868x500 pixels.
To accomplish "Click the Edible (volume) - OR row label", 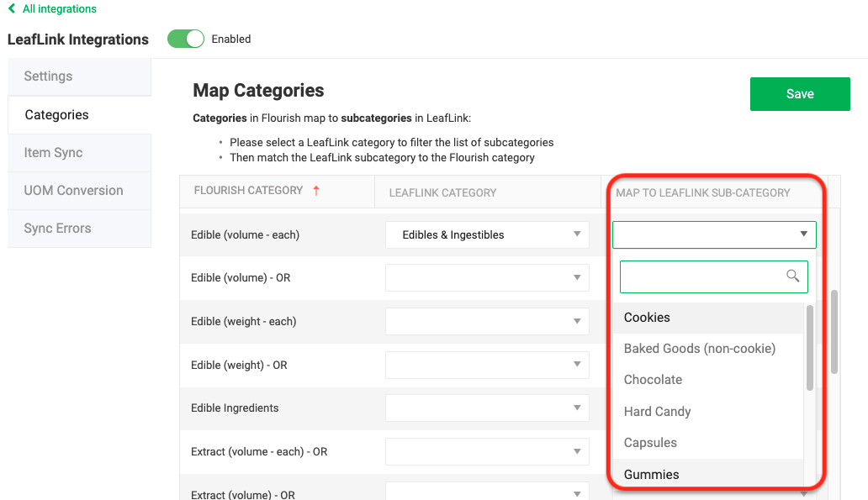I will click(241, 277).
